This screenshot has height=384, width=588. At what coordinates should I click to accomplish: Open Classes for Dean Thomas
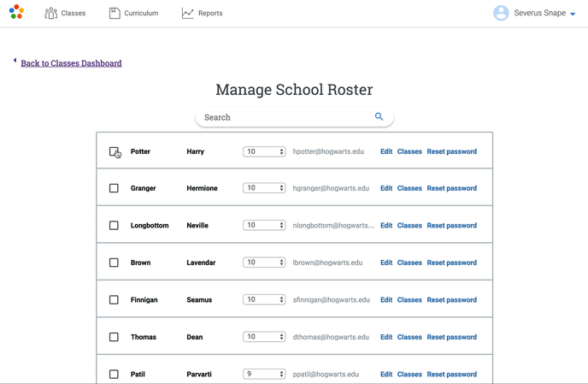[409, 337]
